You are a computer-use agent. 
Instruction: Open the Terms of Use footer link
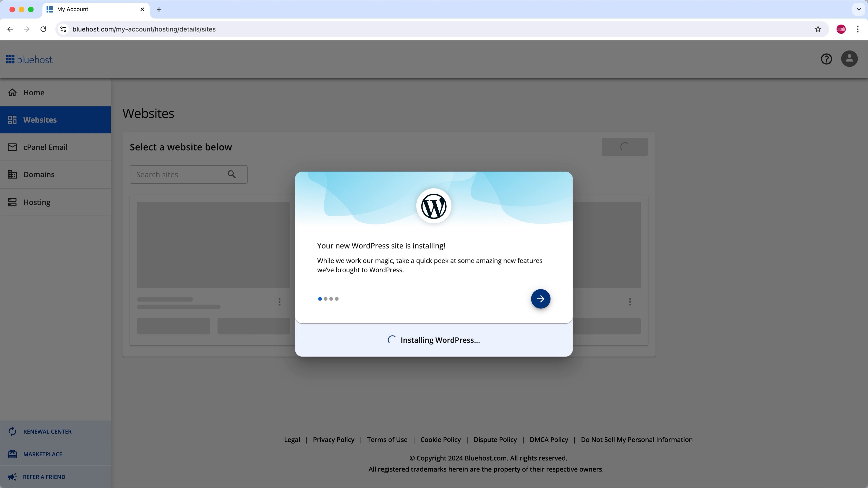(387, 439)
